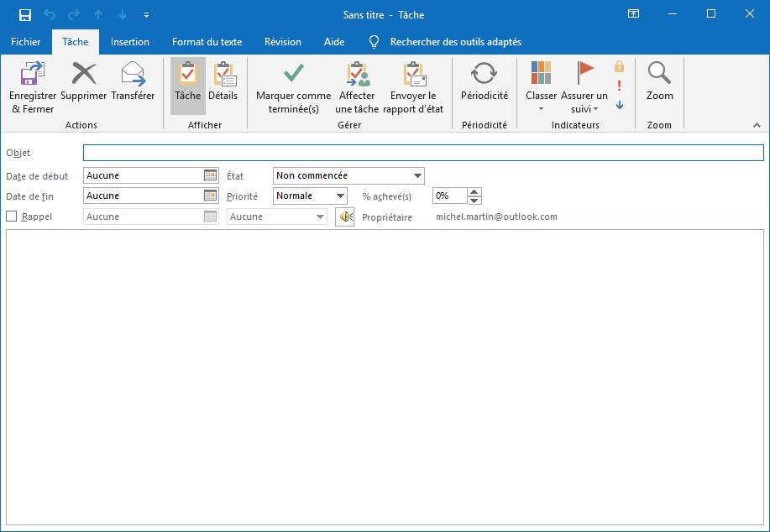The image size is (770, 532).
Task: Enable the Rappel checkbox
Action: coord(12,216)
